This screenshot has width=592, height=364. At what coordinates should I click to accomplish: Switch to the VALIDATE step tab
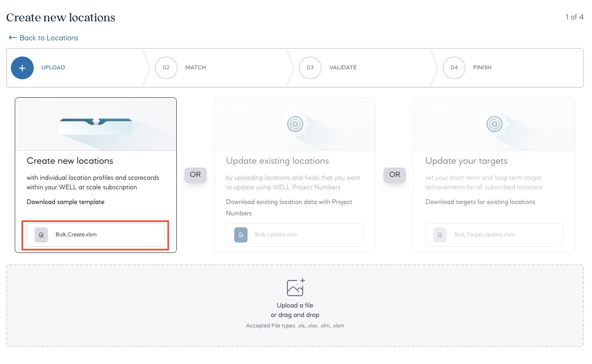click(343, 68)
